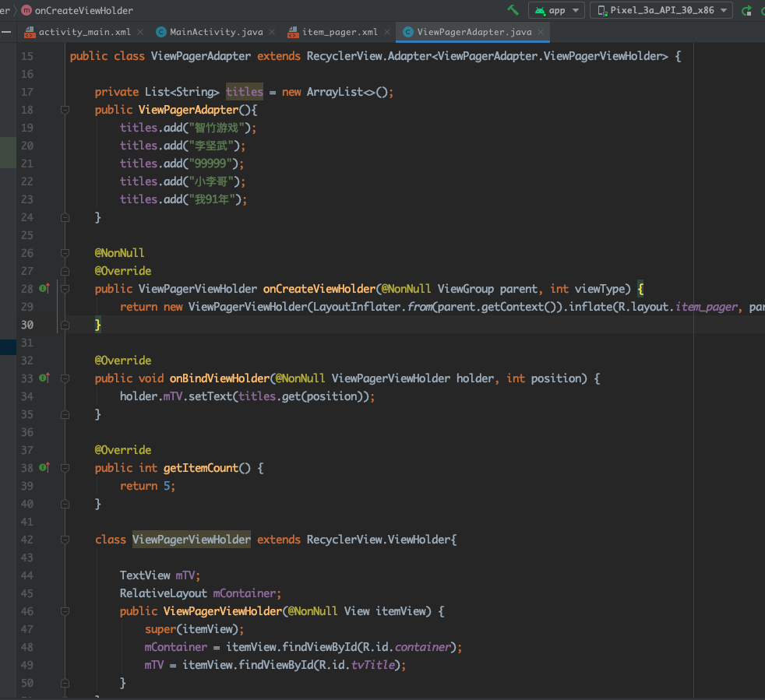Click the Java class icon on ViewPagerAdapter.java tab
The height and width of the screenshot is (700, 765).
[408, 32]
